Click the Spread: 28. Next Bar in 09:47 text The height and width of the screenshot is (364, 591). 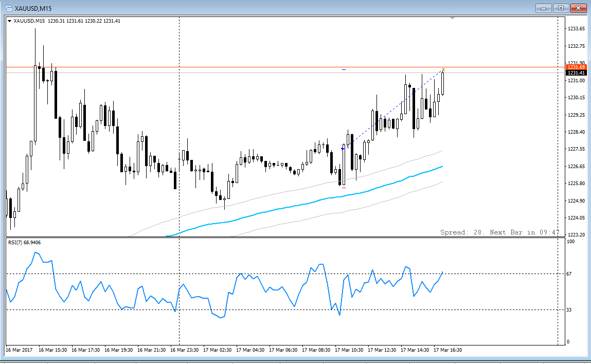(x=500, y=232)
